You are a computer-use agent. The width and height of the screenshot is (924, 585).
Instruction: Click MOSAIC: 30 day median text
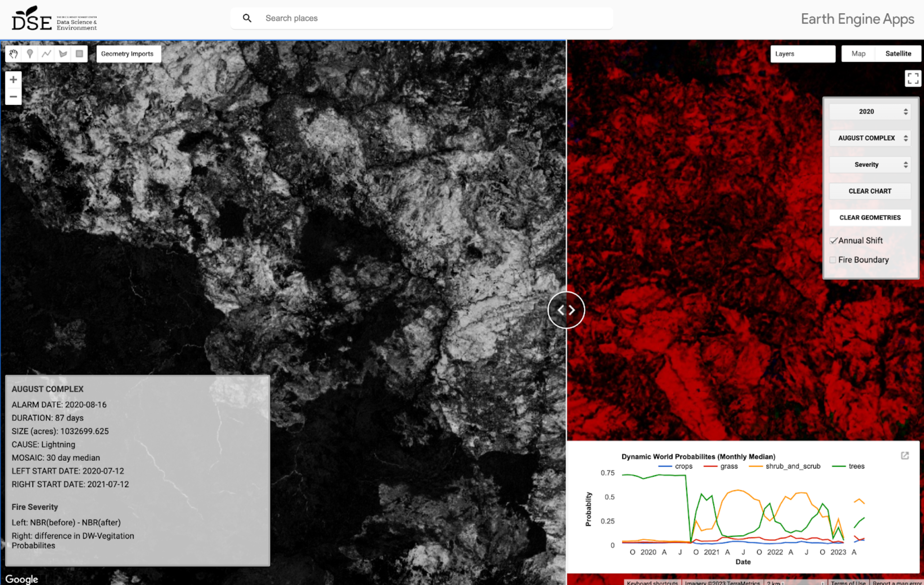[x=56, y=458]
